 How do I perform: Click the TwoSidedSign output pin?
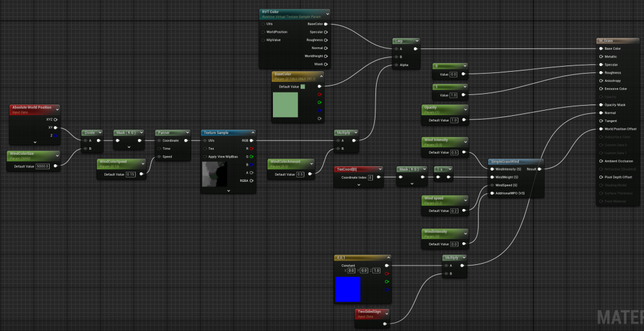(x=384, y=323)
